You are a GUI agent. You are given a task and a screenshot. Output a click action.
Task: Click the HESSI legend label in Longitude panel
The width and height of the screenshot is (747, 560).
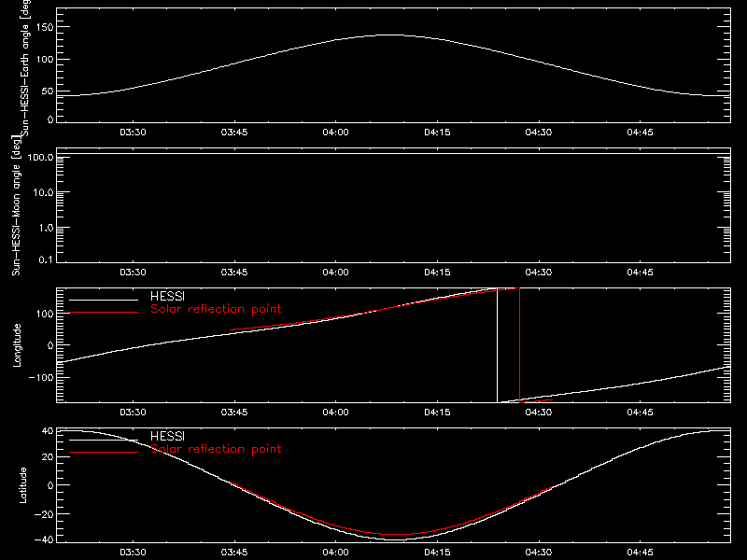click(x=167, y=296)
